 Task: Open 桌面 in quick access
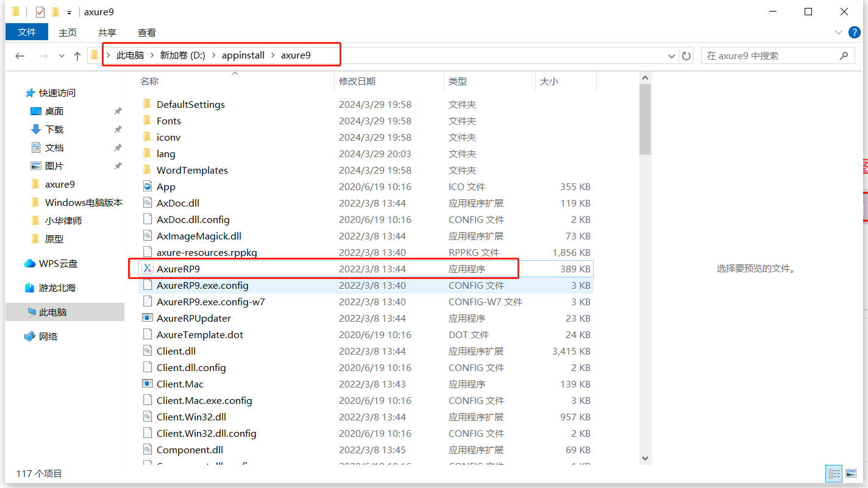[x=54, y=111]
